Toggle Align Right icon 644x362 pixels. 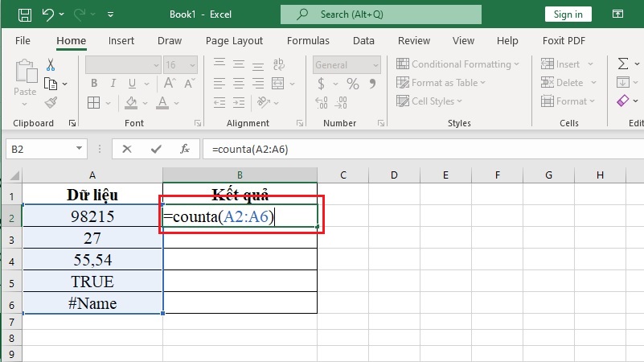(x=258, y=84)
